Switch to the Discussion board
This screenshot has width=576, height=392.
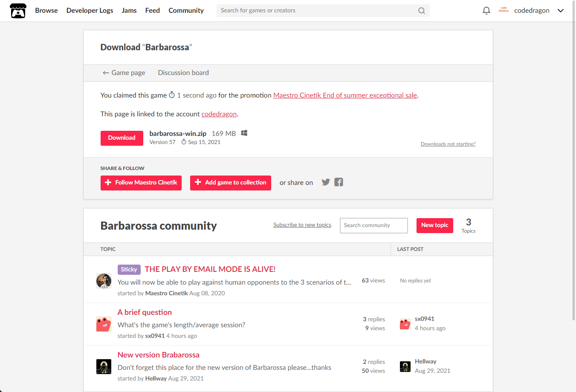point(183,73)
